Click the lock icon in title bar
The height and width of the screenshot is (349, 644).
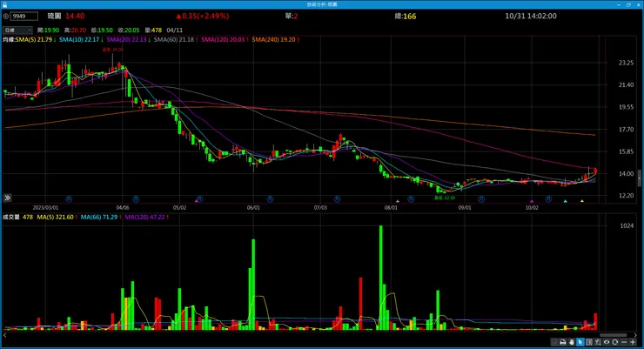coord(5,4)
